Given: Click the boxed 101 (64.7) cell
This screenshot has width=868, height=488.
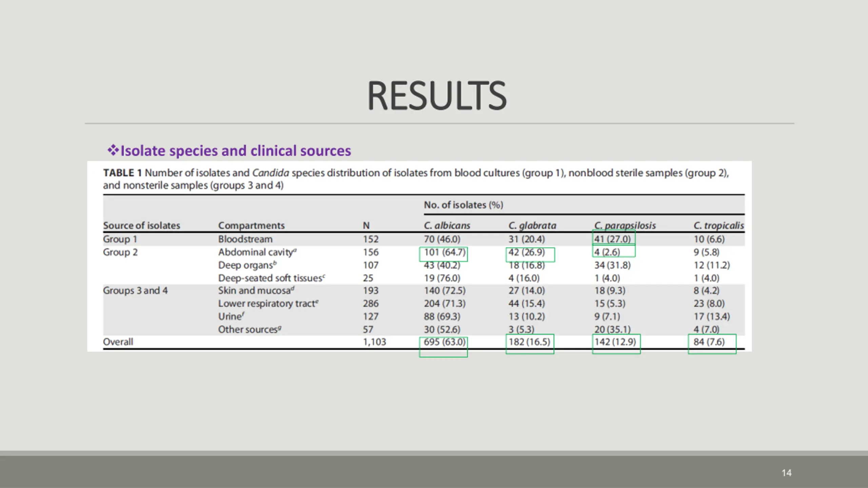Looking at the screenshot, I should 445,252.
